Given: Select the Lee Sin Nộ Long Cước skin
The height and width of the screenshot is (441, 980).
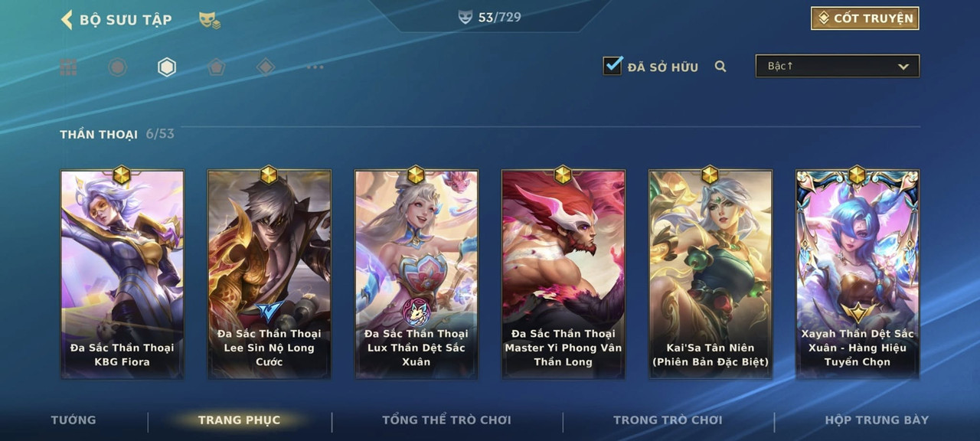Looking at the screenshot, I should [x=269, y=274].
